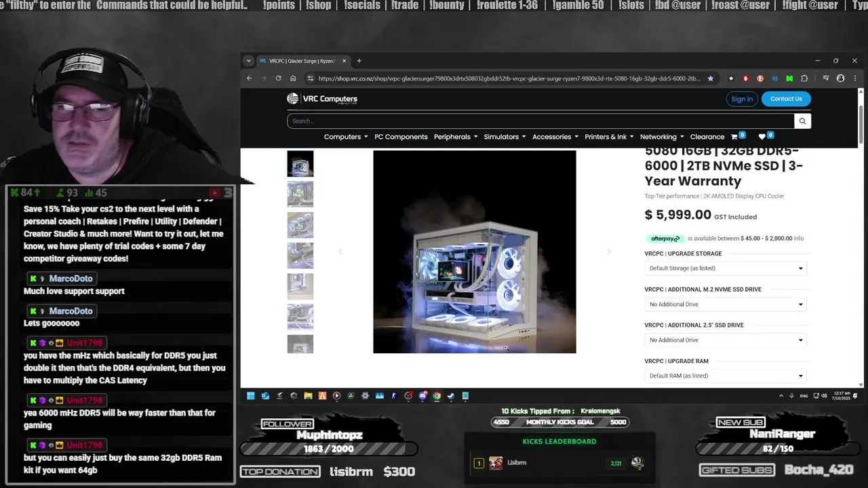
Task: Click the Afterpay badge
Action: pyautogui.click(x=665, y=239)
